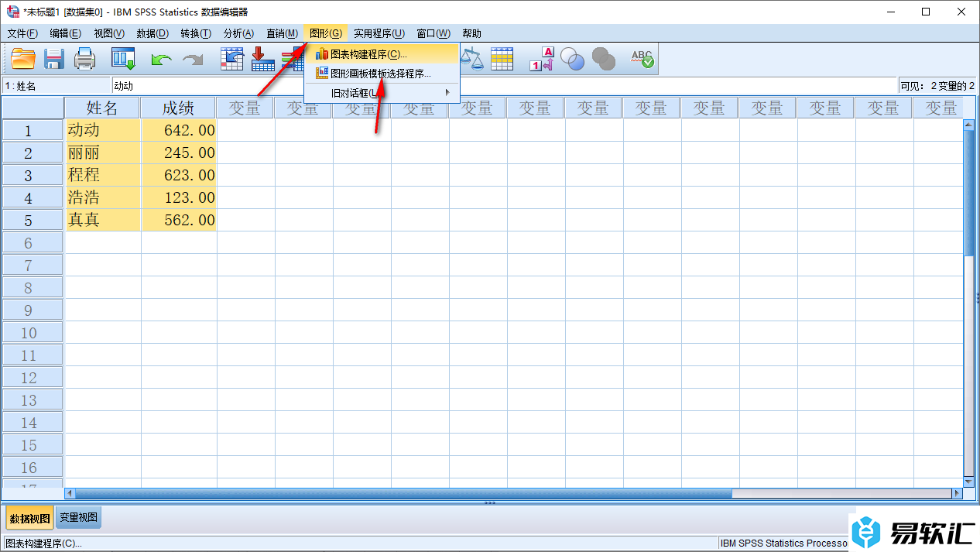Screen dimensions: 980x552
Task: Open the 窗口(W) menu
Action: click(433, 33)
